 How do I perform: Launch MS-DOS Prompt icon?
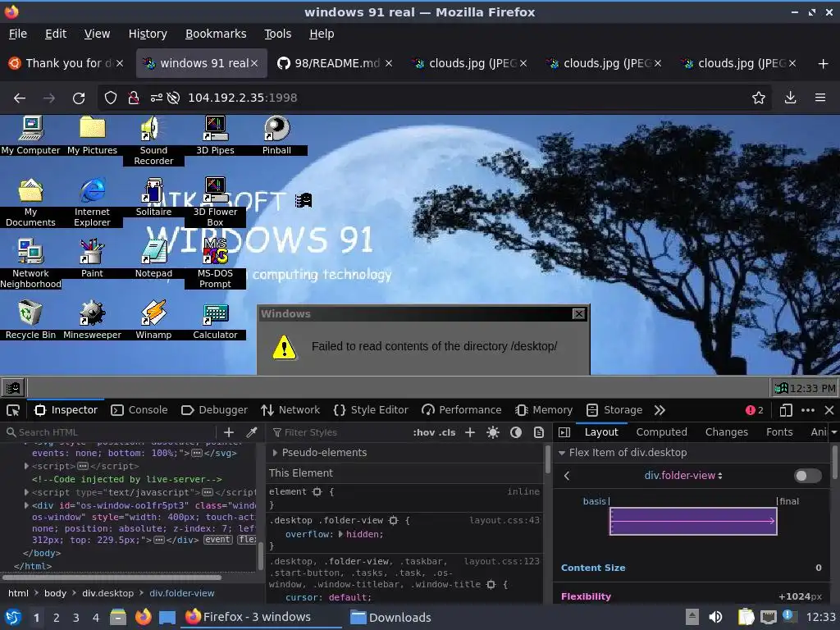point(215,263)
